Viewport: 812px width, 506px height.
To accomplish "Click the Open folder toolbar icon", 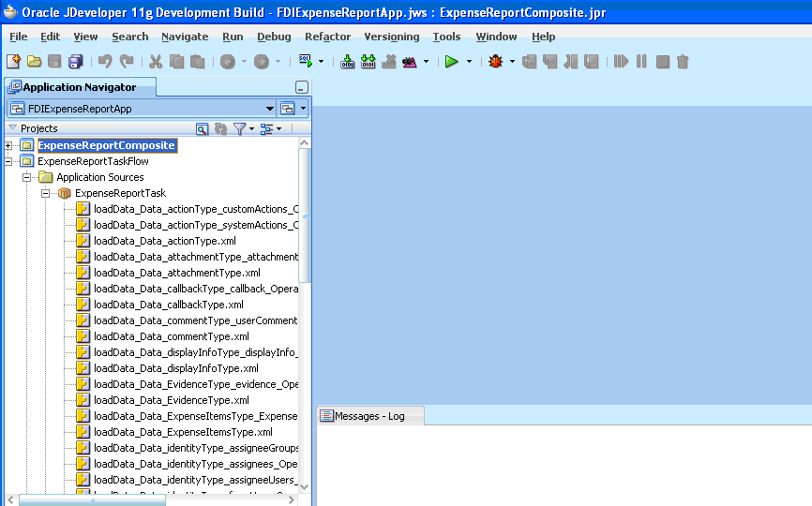I will pyautogui.click(x=34, y=62).
